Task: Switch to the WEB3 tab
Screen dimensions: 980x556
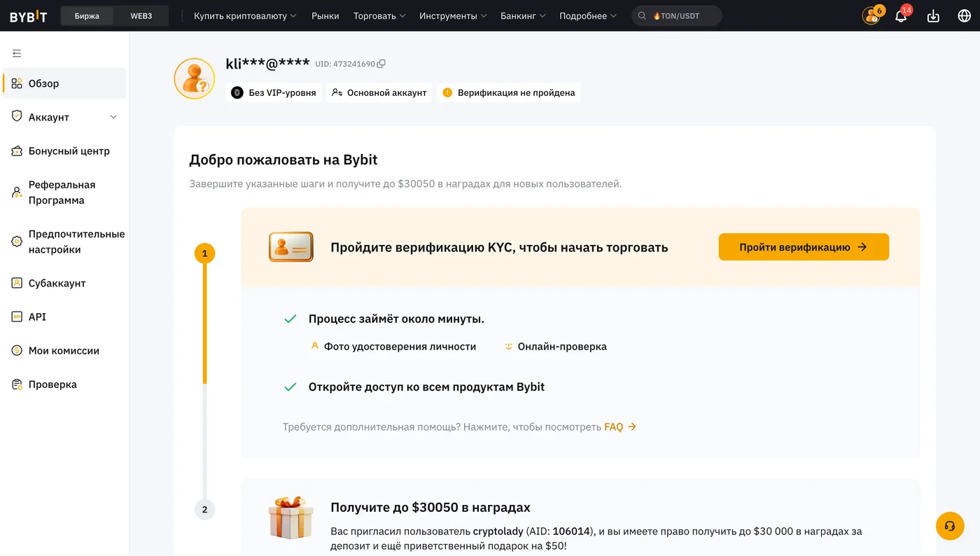Action: coord(141,16)
